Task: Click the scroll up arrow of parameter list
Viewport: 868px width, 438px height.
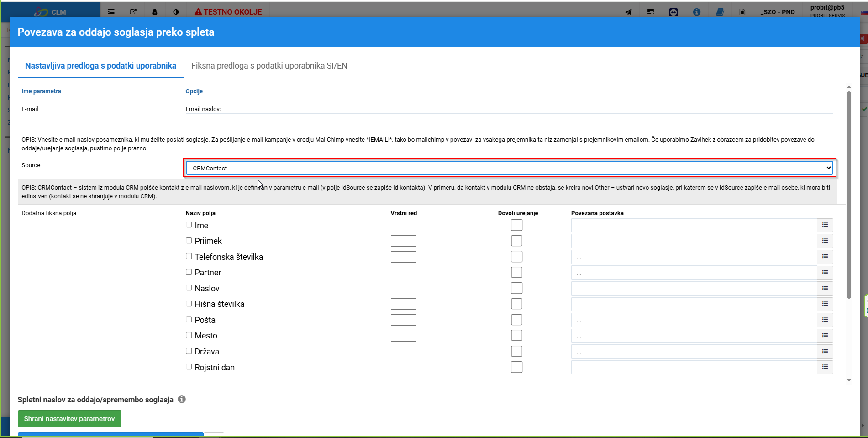Action: 849,87
